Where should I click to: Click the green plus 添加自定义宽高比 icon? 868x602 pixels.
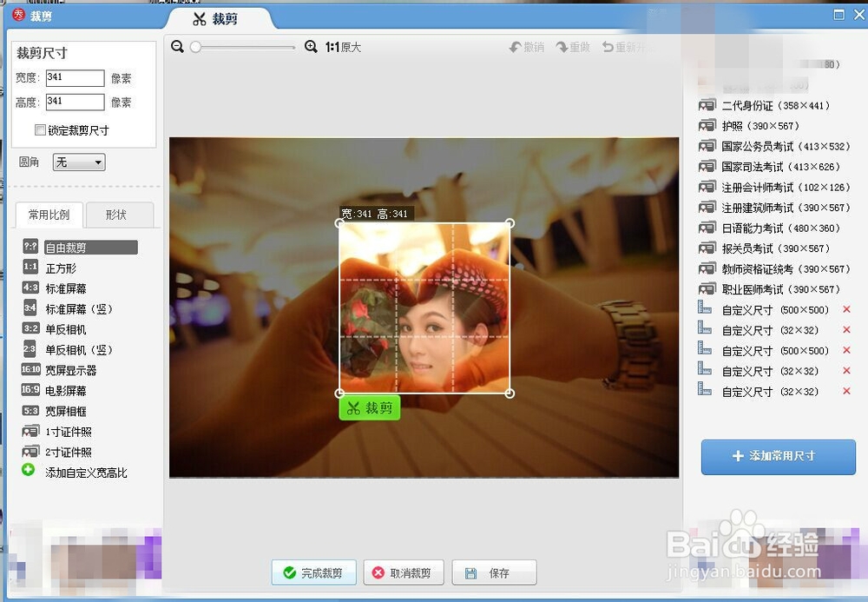(29, 470)
